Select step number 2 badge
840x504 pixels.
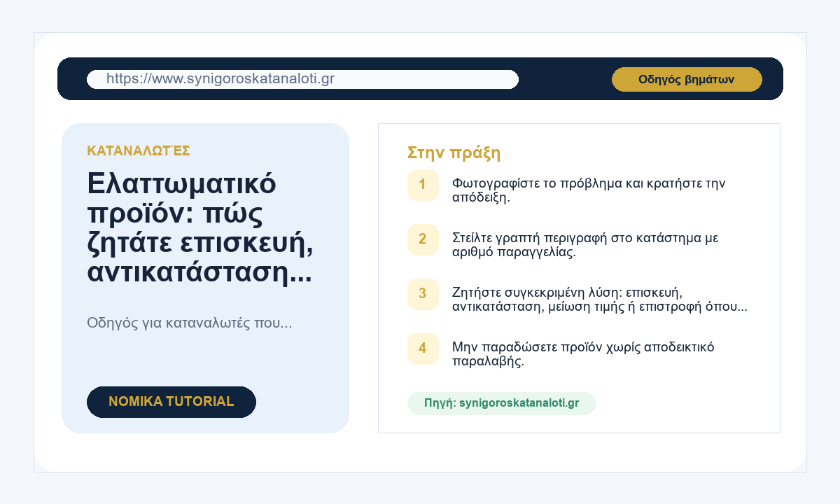click(423, 239)
